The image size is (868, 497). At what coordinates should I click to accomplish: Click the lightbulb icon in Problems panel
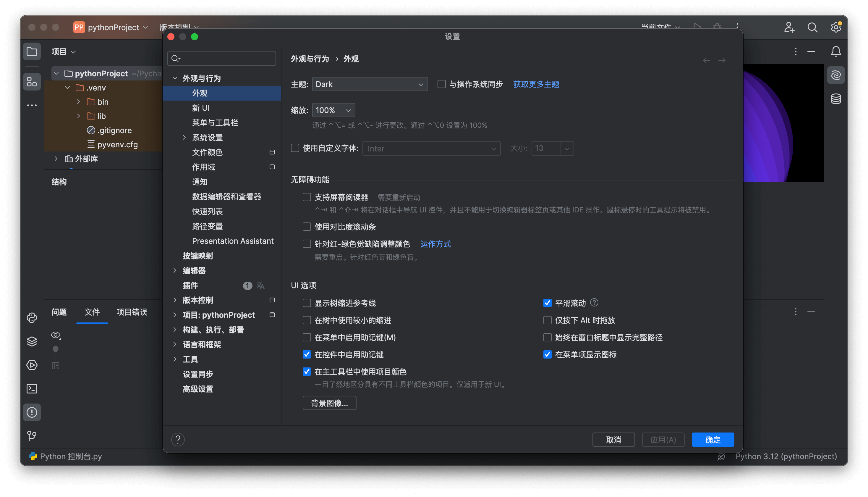(56, 350)
